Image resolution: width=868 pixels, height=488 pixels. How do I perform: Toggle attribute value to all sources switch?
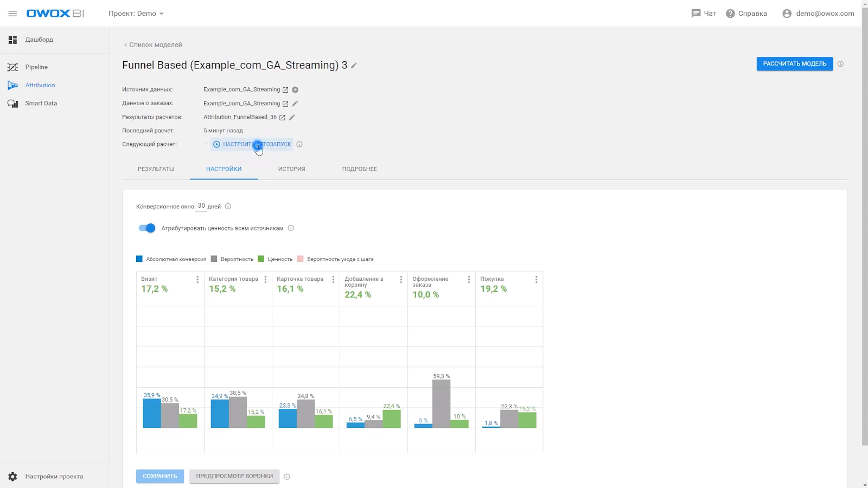(x=147, y=228)
